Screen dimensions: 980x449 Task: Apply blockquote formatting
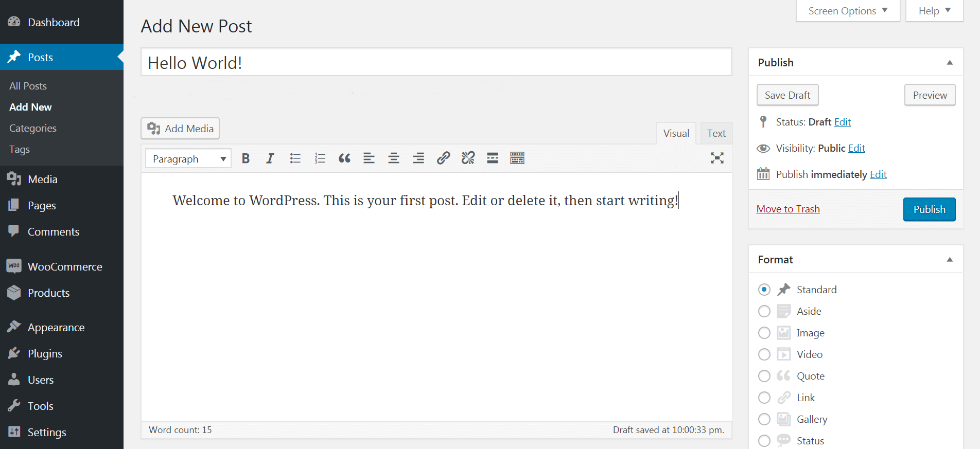point(344,158)
